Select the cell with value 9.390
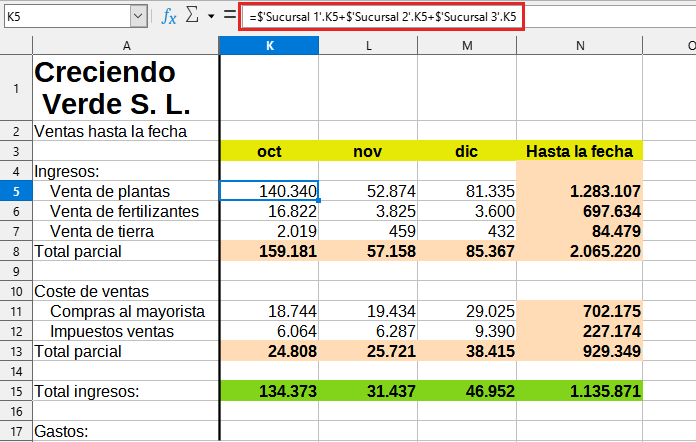 [x=467, y=331]
